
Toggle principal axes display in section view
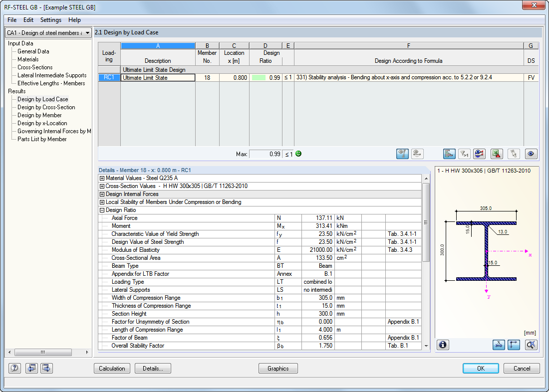pos(514,345)
